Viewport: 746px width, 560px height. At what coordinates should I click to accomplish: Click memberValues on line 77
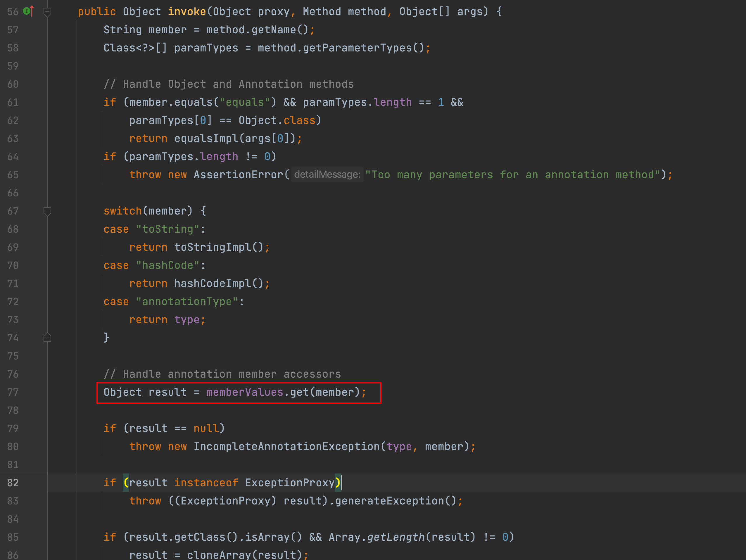click(x=245, y=392)
